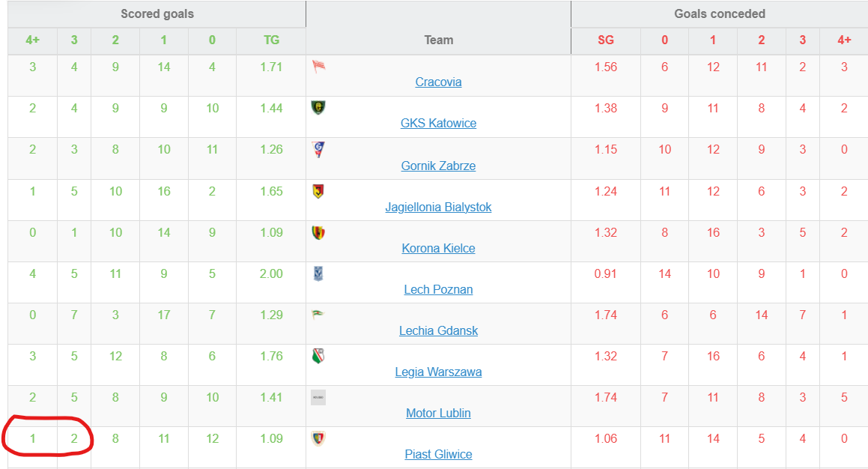Viewport: 868px width, 469px height.
Task: Open the Lech Poznan team link
Action: pyautogui.click(x=438, y=289)
